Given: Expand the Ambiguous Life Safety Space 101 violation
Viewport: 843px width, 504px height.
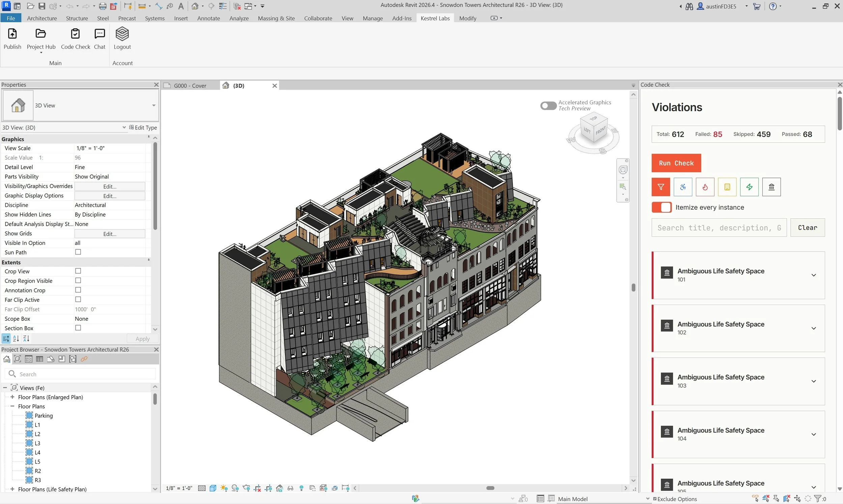Looking at the screenshot, I should [x=814, y=275].
